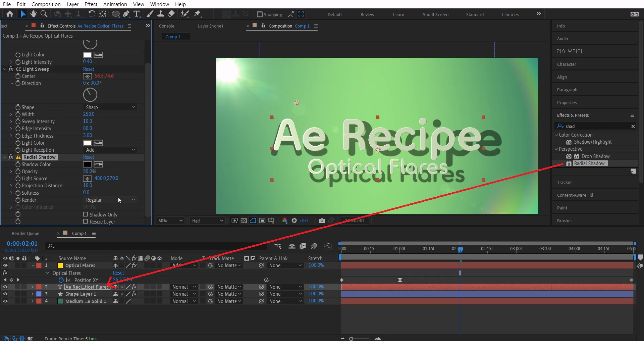The height and width of the screenshot is (341, 644).
Task: Select the Hand tool
Action: click(33, 14)
